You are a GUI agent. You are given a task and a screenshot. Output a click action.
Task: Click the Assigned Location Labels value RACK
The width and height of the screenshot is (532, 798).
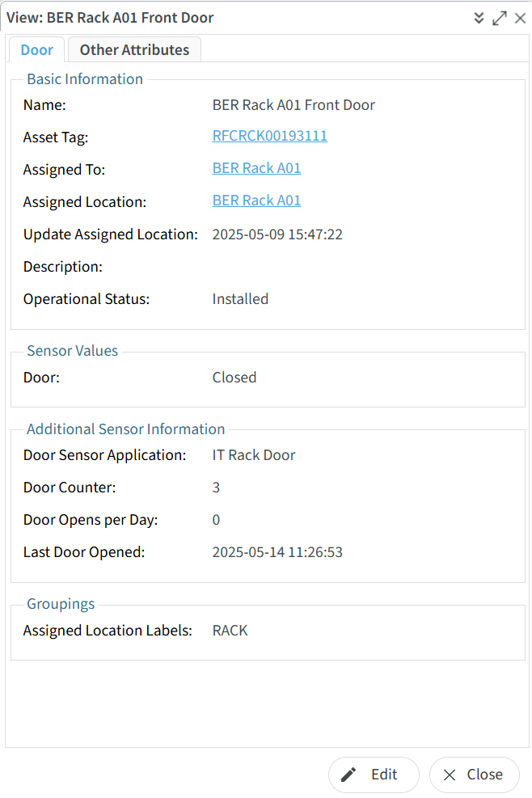pos(230,631)
